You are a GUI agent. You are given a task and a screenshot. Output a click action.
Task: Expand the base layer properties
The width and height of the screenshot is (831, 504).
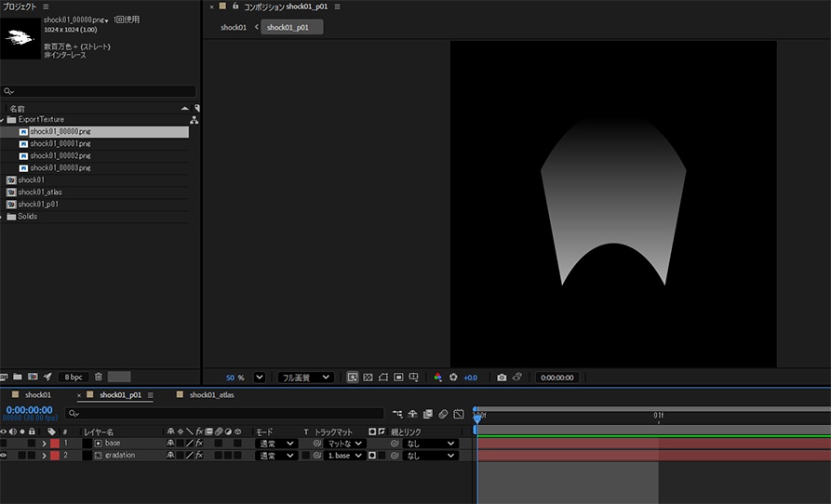pyautogui.click(x=45, y=444)
